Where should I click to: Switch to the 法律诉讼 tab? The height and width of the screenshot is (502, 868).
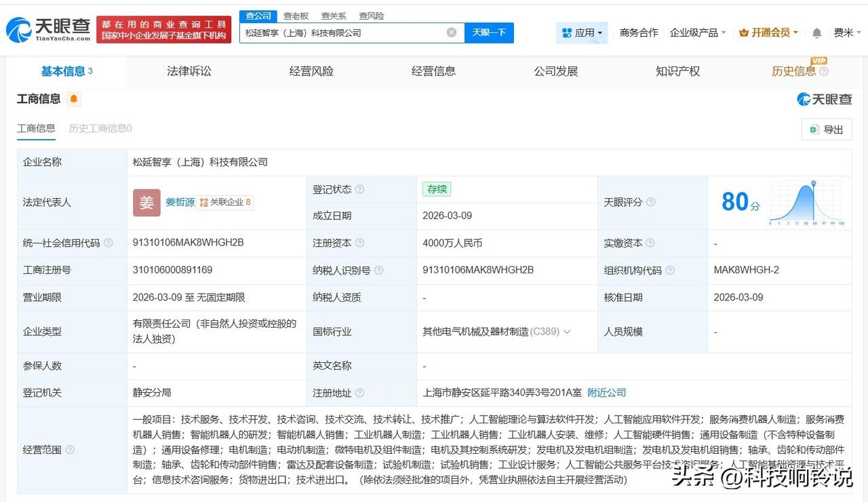coord(189,71)
